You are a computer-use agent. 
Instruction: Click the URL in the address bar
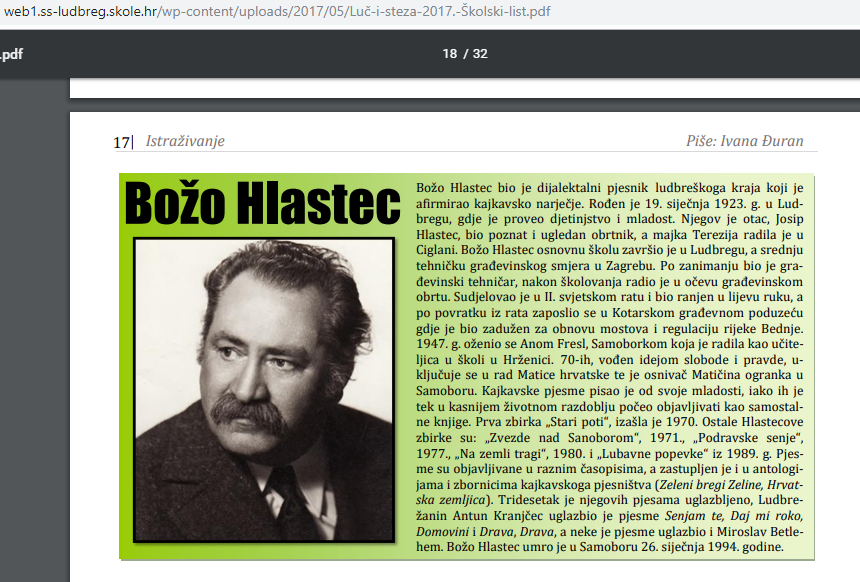pyautogui.click(x=275, y=11)
